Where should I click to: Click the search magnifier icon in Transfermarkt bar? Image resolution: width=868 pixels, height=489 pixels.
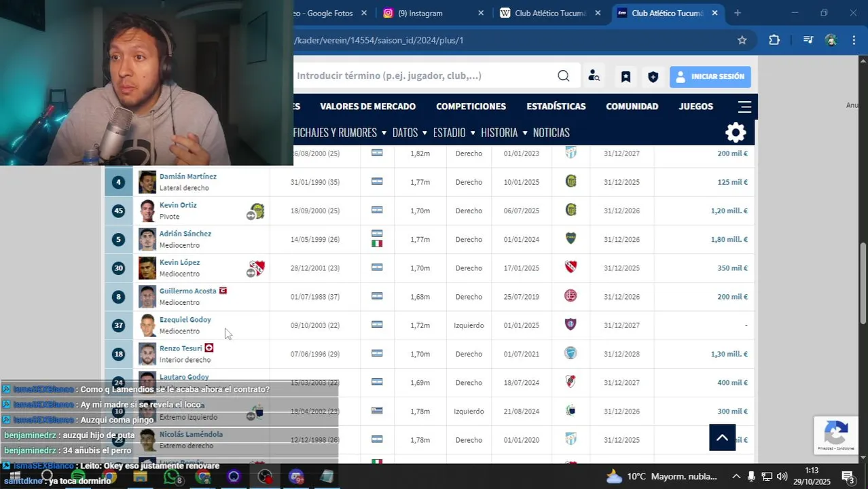564,76
